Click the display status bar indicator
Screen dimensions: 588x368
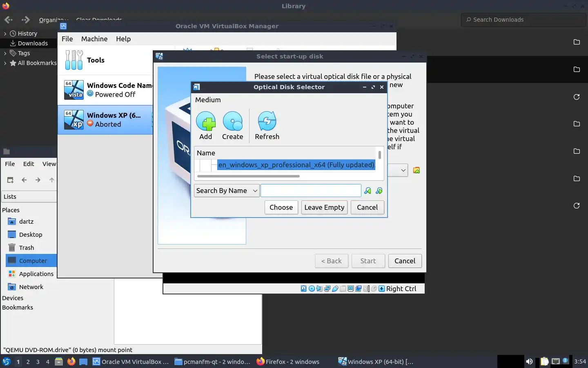(x=350, y=289)
